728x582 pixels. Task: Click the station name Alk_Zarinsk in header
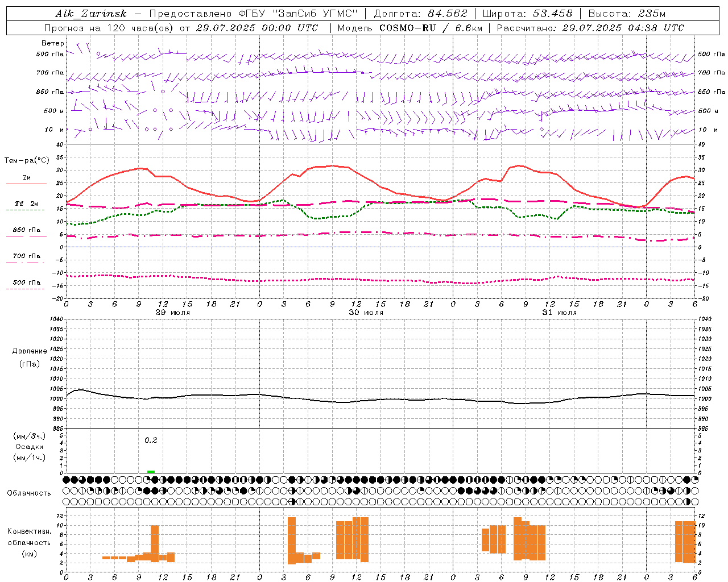click(91, 14)
